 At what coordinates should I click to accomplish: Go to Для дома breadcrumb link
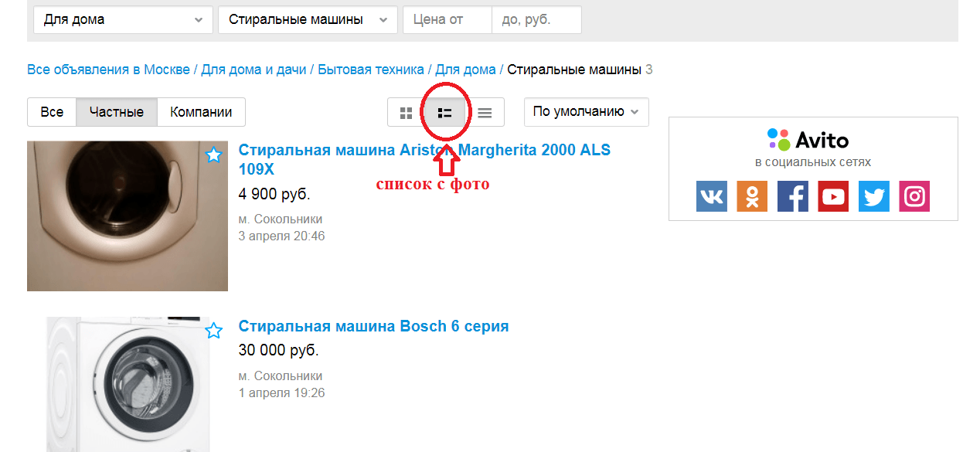[466, 70]
